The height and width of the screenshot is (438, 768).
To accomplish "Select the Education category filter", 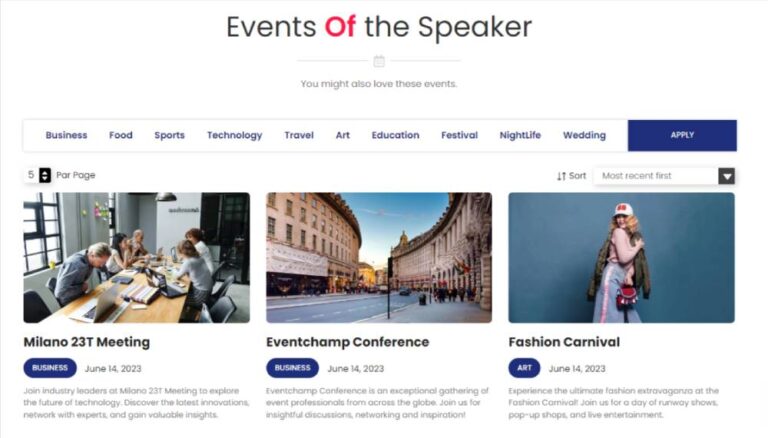I will (395, 135).
